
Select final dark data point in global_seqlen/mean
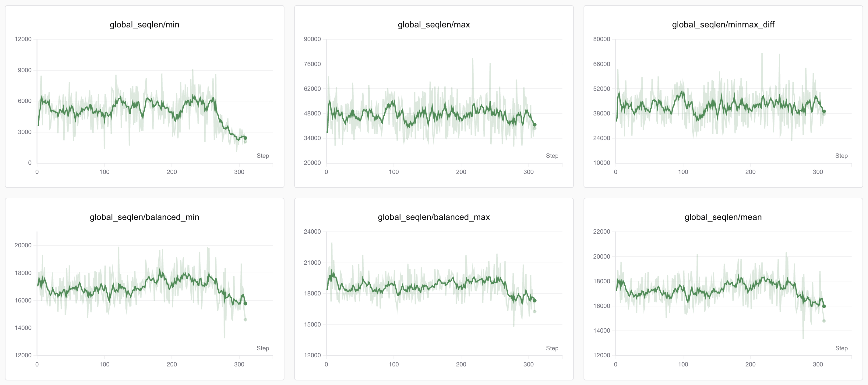(x=824, y=306)
